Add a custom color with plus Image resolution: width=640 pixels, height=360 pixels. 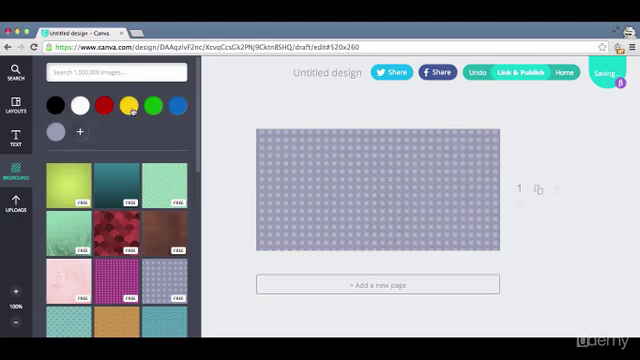click(x=80, y=131)
